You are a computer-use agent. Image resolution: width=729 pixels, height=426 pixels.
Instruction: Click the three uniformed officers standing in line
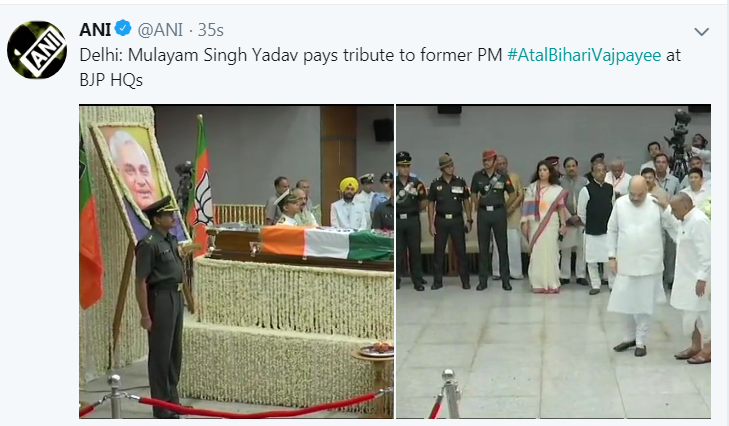click(x=456, y=220)
